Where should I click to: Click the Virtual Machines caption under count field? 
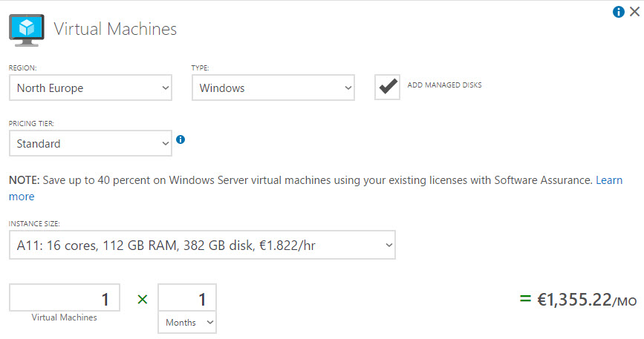[65, 317]
